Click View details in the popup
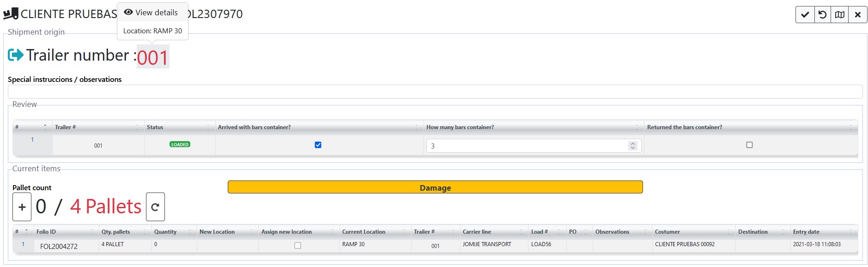The height and width of the screenshot is (267, 868). 152,12
